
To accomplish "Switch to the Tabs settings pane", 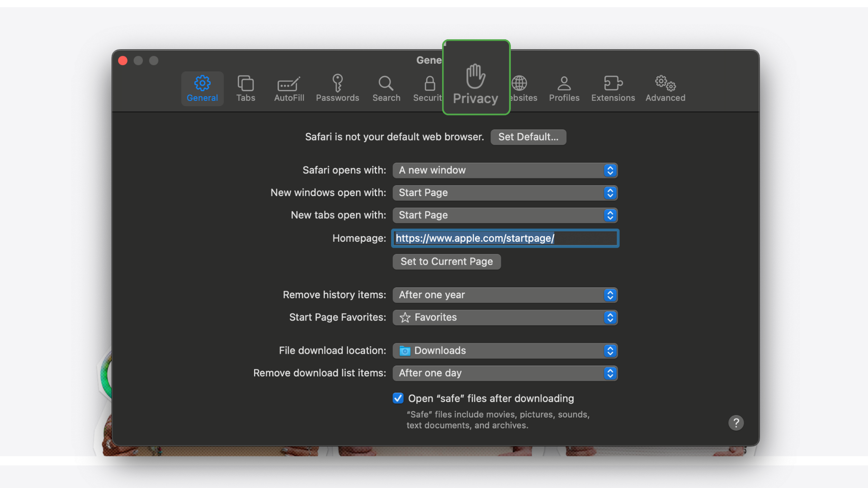I will [x=245, y=89].
